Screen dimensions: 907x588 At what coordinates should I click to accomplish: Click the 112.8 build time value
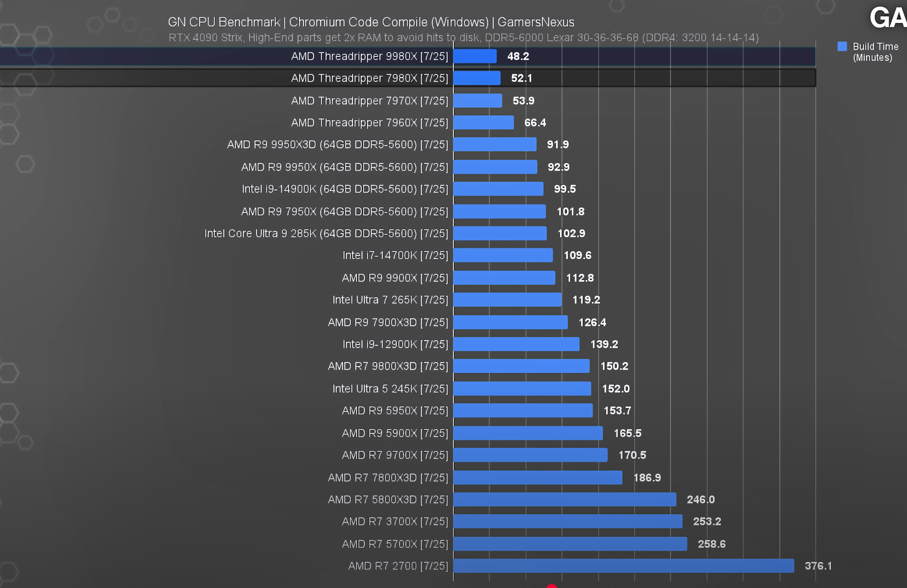[x=580, y=278]
